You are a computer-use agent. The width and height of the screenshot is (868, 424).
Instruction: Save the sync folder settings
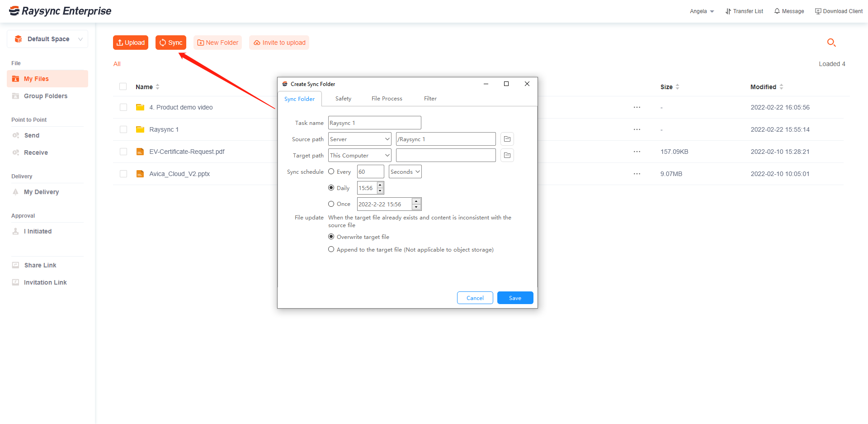(x=515, y=298)
